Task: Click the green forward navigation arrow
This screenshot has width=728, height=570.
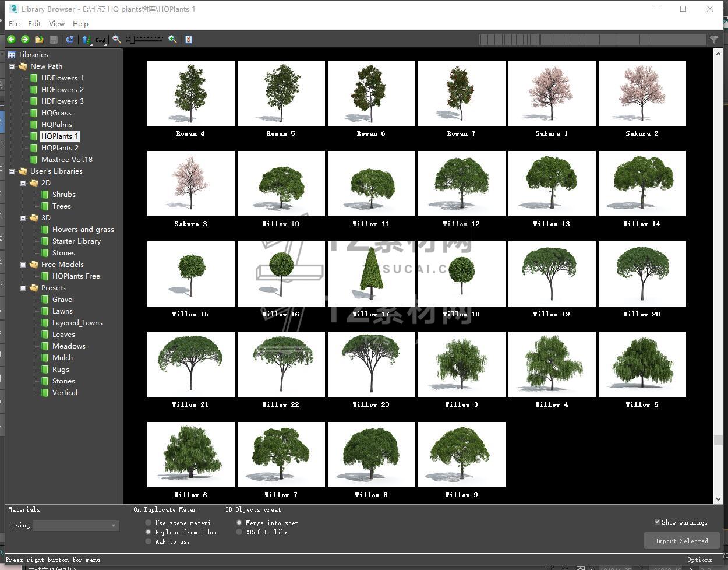Action: [x=25, y=39]
